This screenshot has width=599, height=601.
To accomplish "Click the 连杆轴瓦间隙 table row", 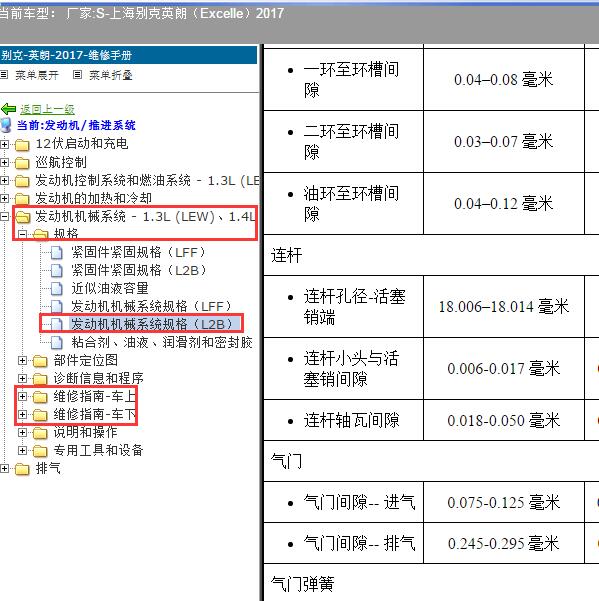I will (x=431, y=420).
